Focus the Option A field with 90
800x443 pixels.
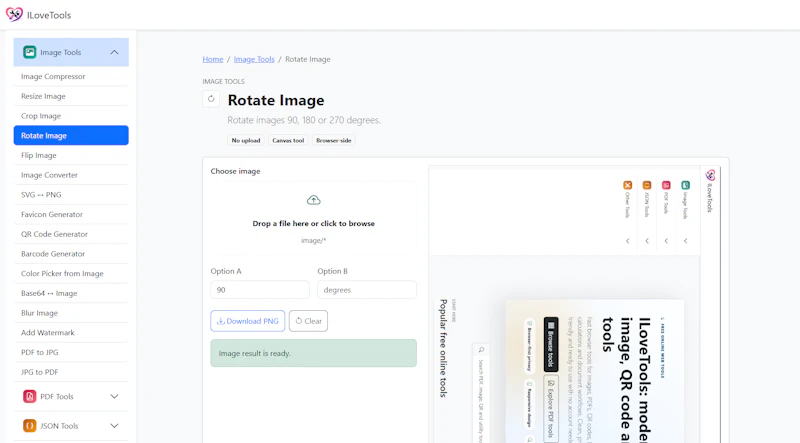click(x=260, y=289)
